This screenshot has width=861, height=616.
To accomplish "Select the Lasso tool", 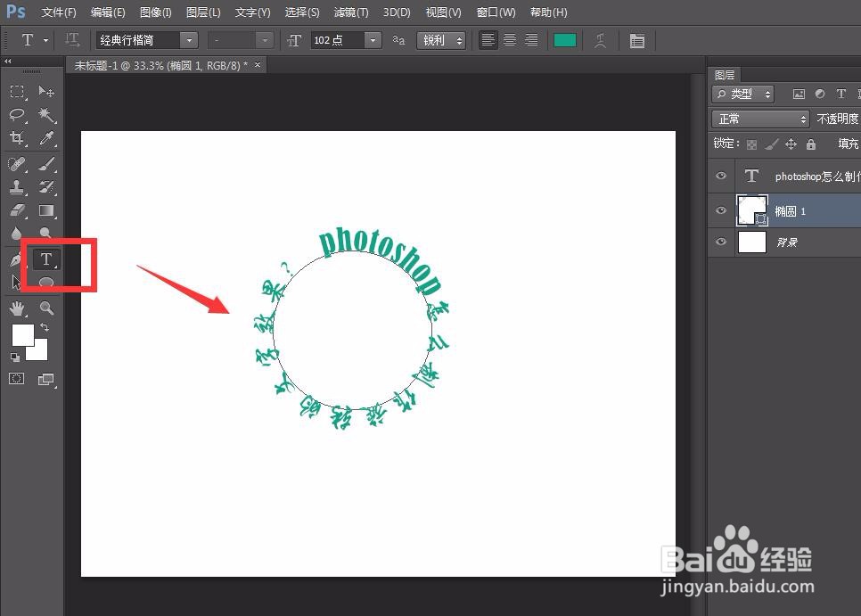I will (x=17, y=114).
